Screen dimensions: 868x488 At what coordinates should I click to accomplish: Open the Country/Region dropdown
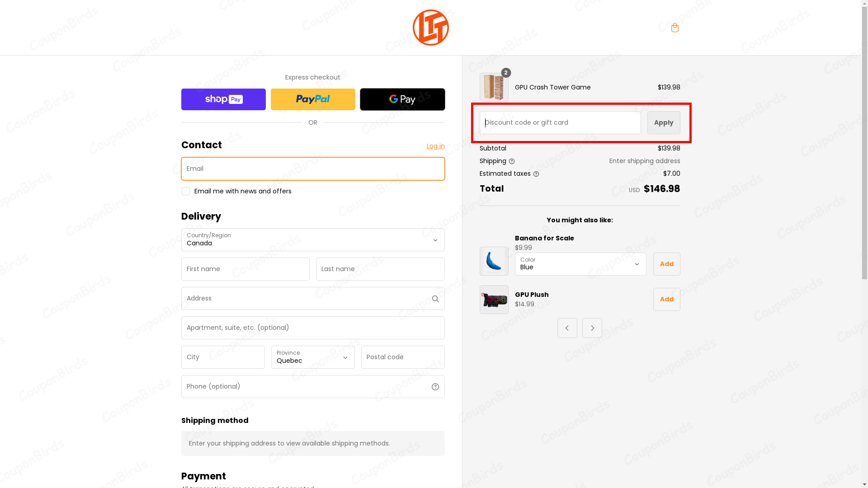pos(313,240)
